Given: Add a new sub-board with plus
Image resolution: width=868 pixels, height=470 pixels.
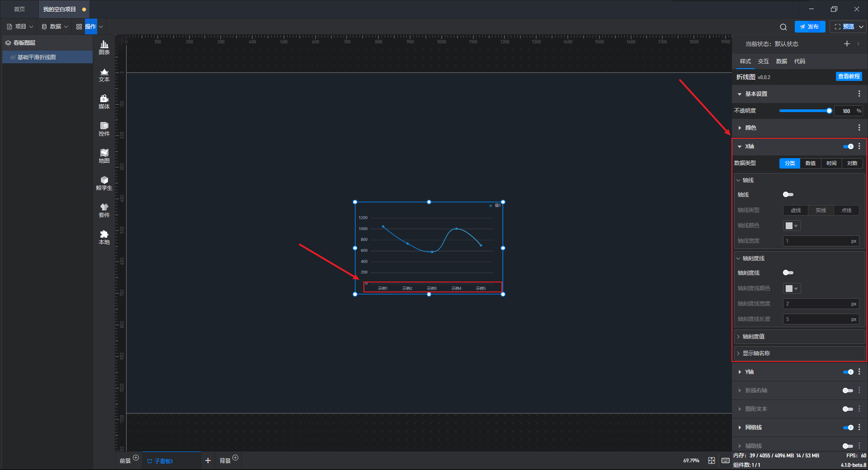Looking at the screenshot, I should [208, 461].
